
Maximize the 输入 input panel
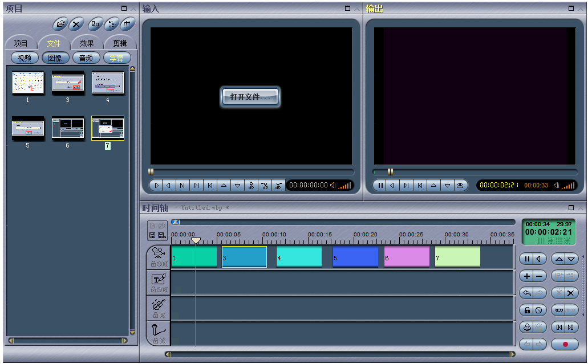(347, 9)
